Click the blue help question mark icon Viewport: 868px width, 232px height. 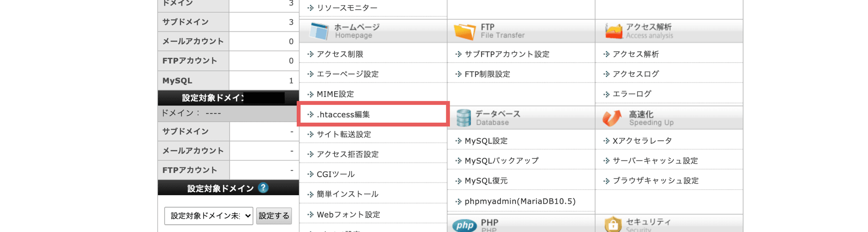(x=263, y=187)
